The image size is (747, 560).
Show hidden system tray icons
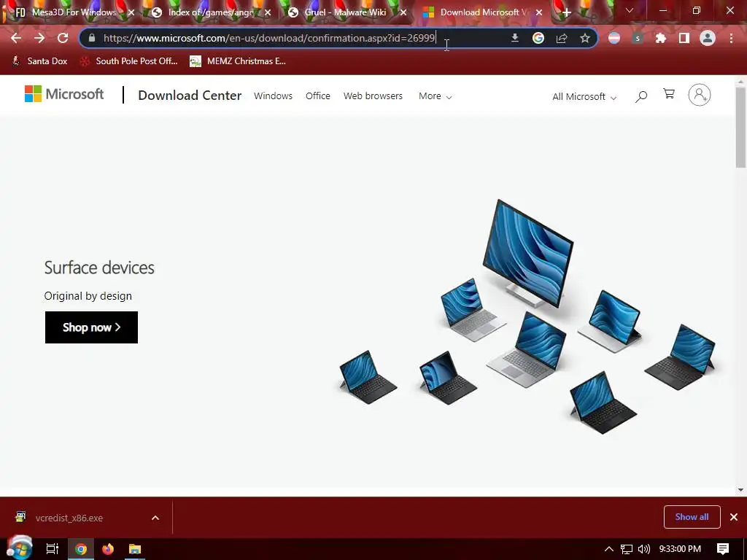tap(609, 549)
